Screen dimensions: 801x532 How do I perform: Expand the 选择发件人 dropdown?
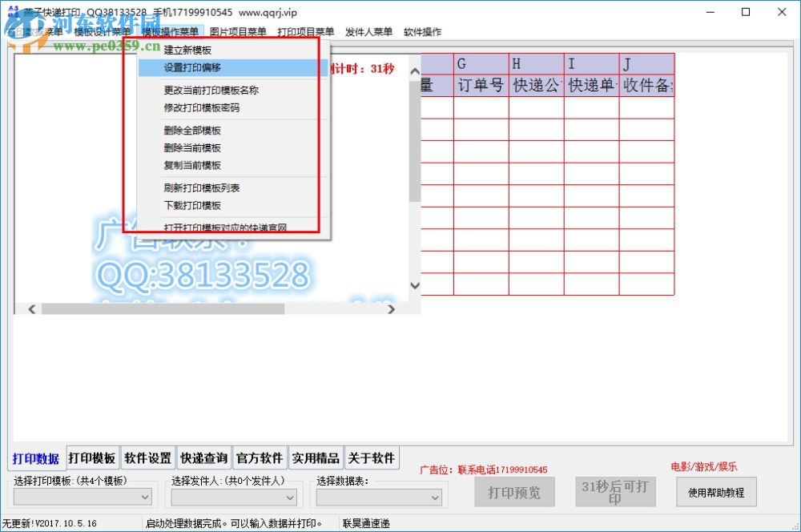coord(233,497)
